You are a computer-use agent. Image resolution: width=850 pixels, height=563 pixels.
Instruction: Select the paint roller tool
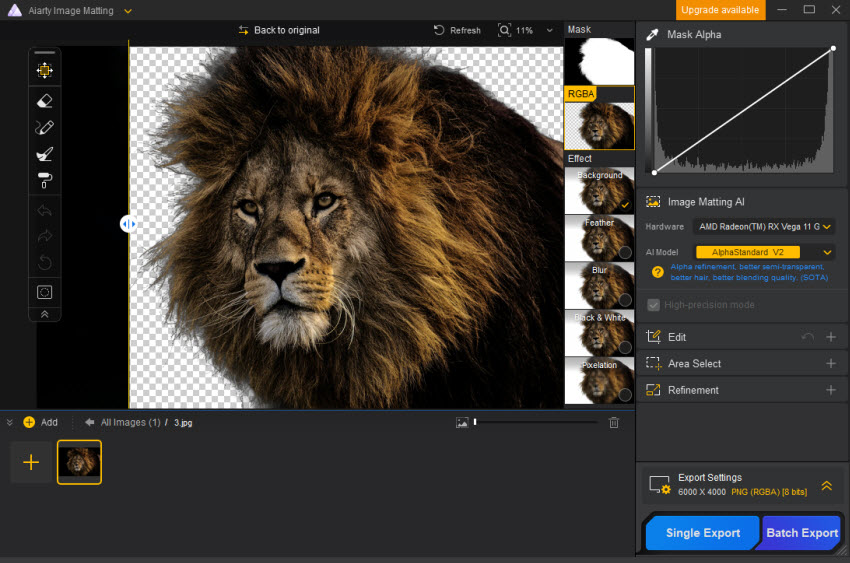[x=44, y=180]
